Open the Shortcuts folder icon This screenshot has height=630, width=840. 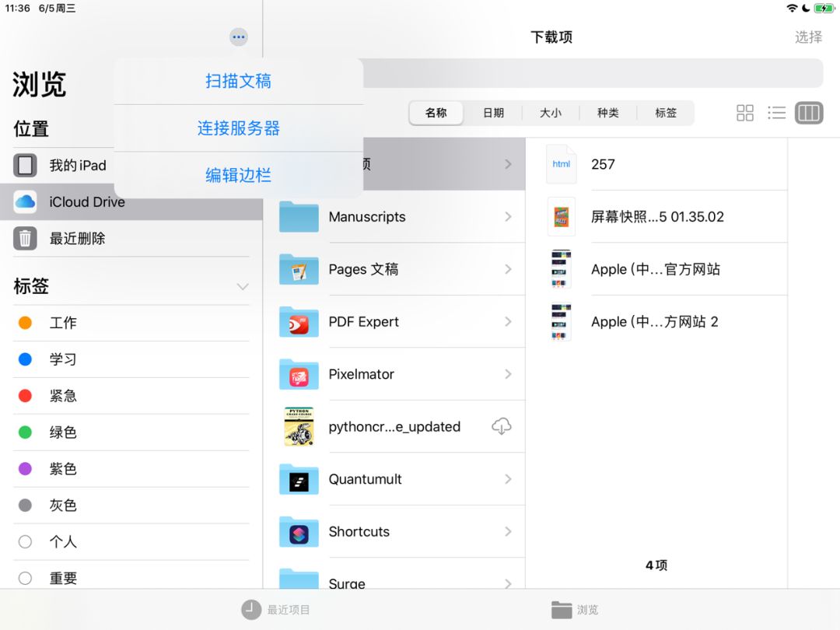(299, 532)
